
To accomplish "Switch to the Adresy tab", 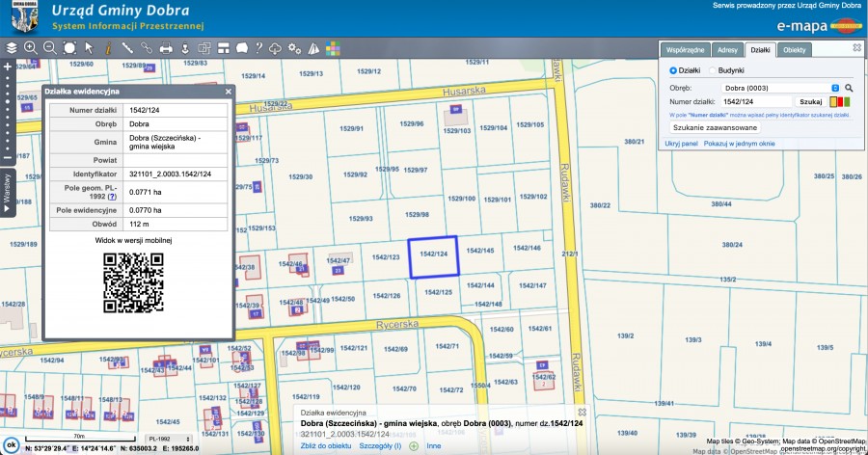I will pos(728,48).
